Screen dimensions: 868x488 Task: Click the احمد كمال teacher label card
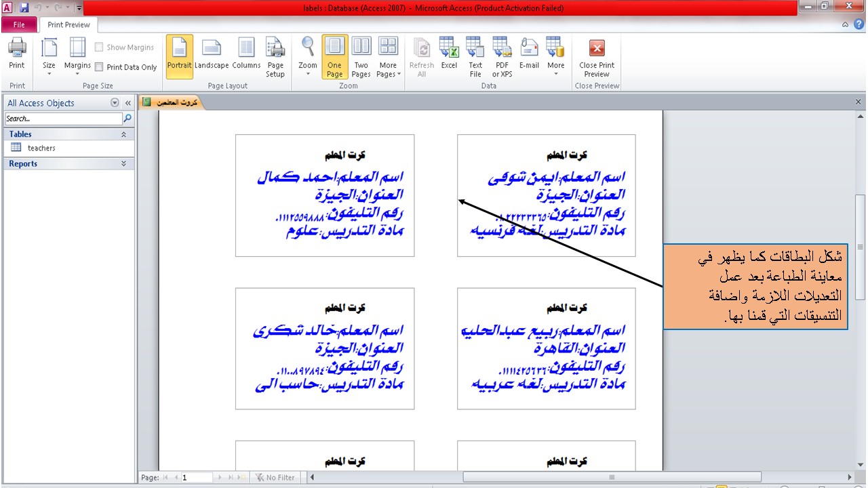coord(325,196)
